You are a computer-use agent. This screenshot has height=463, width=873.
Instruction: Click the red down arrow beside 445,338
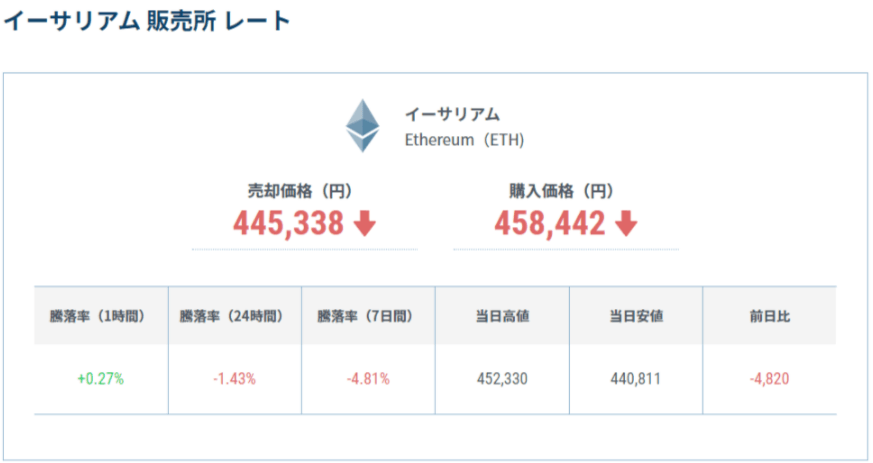(365, 224)
